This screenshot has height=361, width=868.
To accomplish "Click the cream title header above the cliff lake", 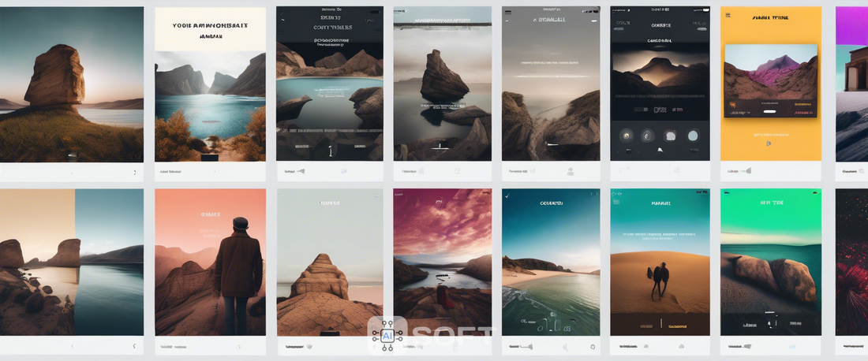I will coord(210,29).
